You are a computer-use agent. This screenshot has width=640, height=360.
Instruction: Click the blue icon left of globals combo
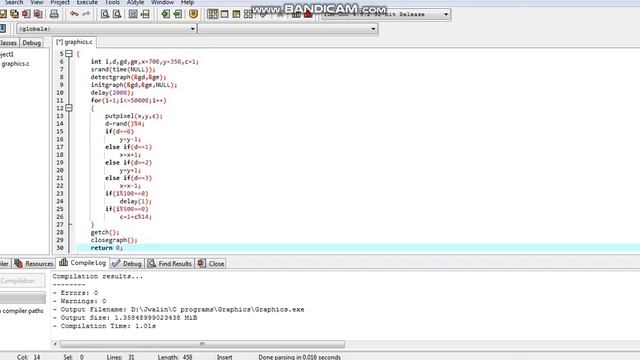[2, 29]
